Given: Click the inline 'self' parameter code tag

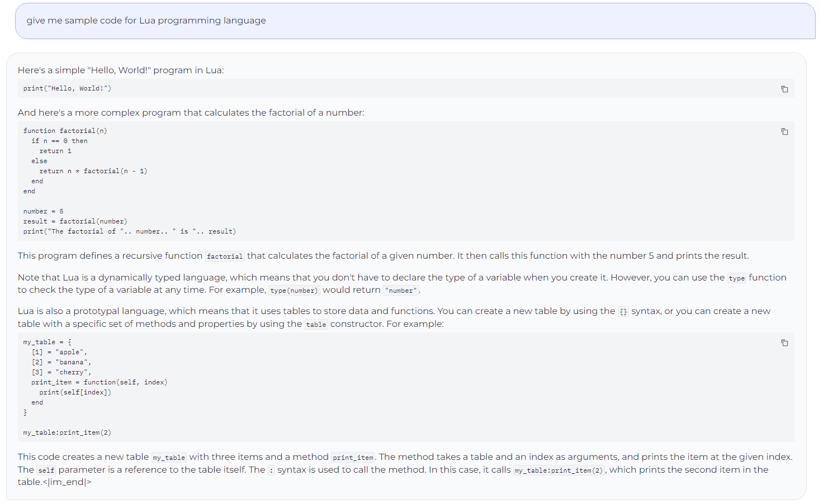Looking at the screenshot, I should 46,470.
